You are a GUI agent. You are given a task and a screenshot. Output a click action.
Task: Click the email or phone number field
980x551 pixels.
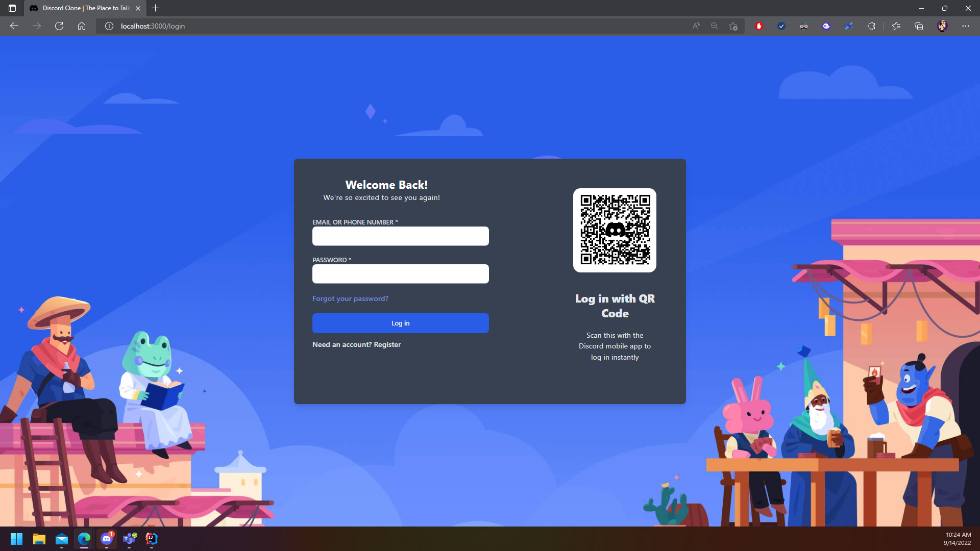pos(400,236)
